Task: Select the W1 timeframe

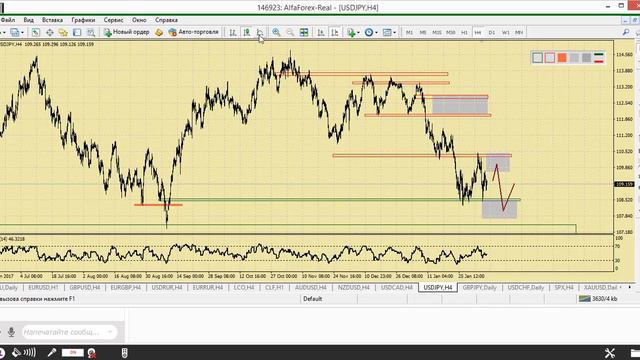Action: (506, 32)
